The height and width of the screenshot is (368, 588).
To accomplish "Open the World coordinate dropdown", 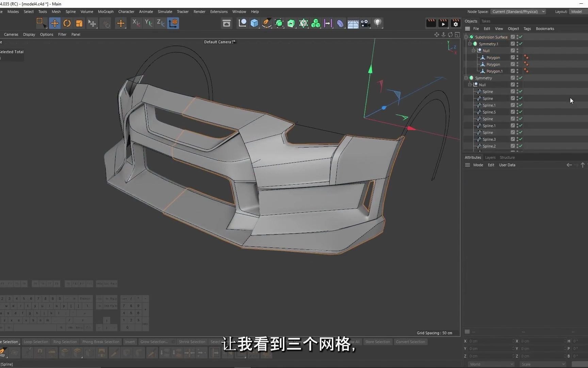I will 490,364.
